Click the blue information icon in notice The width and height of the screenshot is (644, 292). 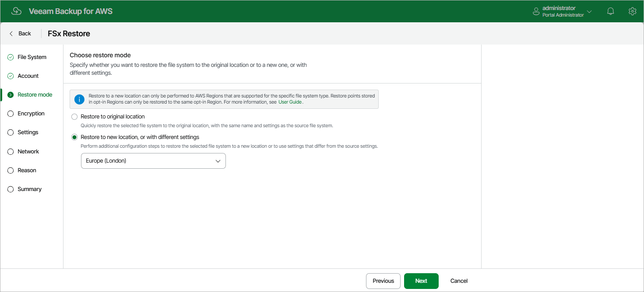79,99
